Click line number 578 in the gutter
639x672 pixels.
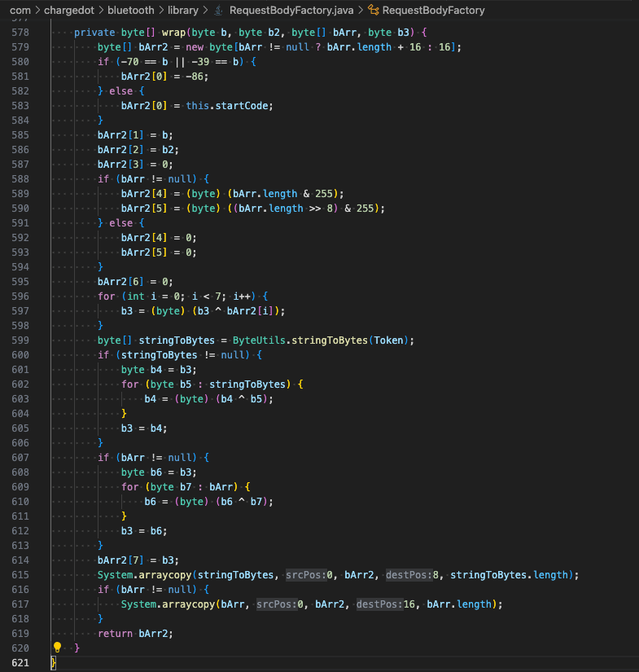coord(20,33)
